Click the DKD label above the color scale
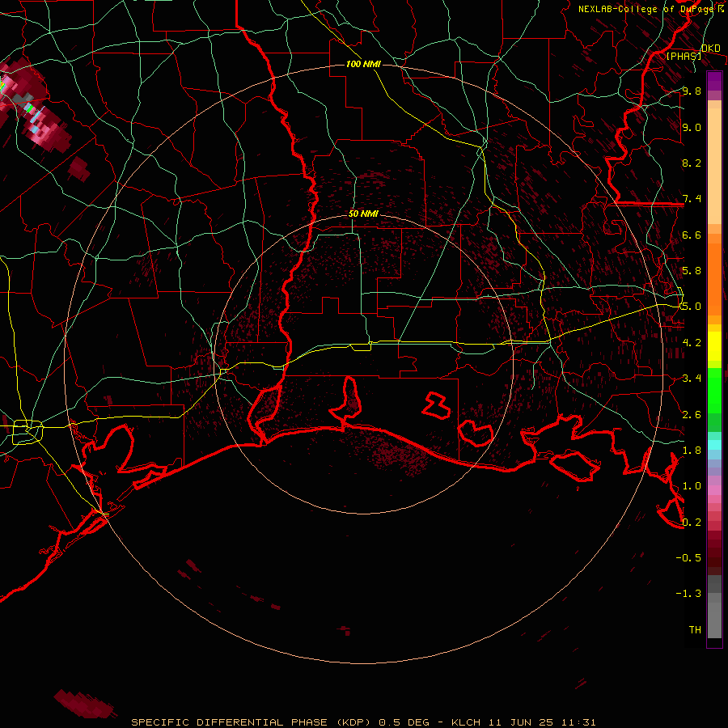Viewport: 728px width, 728px height. [710, 48]
